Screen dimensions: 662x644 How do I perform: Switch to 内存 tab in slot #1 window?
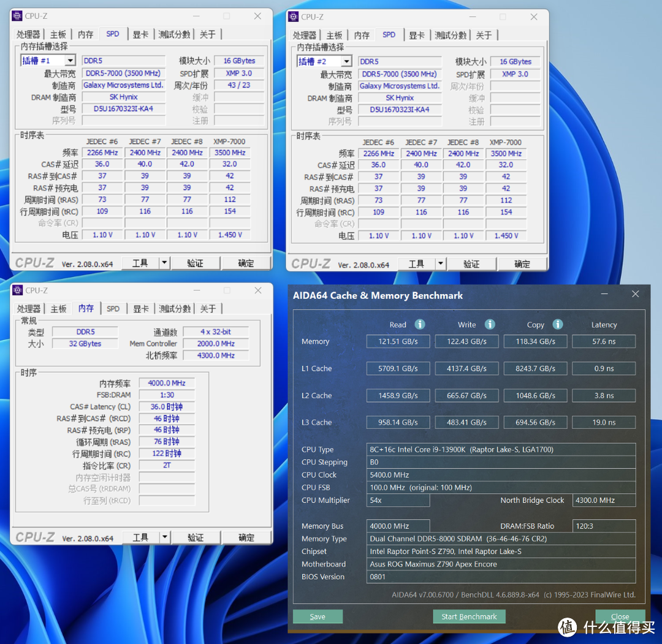pos(85,34)
